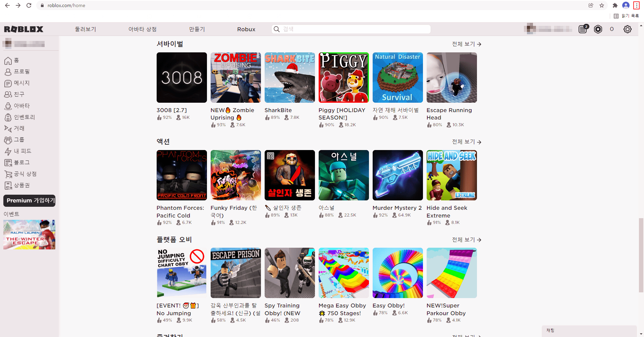This screenshot has width=644, height=337.
Task: Click the page vertical scrollbar thumb
Action: pyautogui.click(x=641, y=255)
